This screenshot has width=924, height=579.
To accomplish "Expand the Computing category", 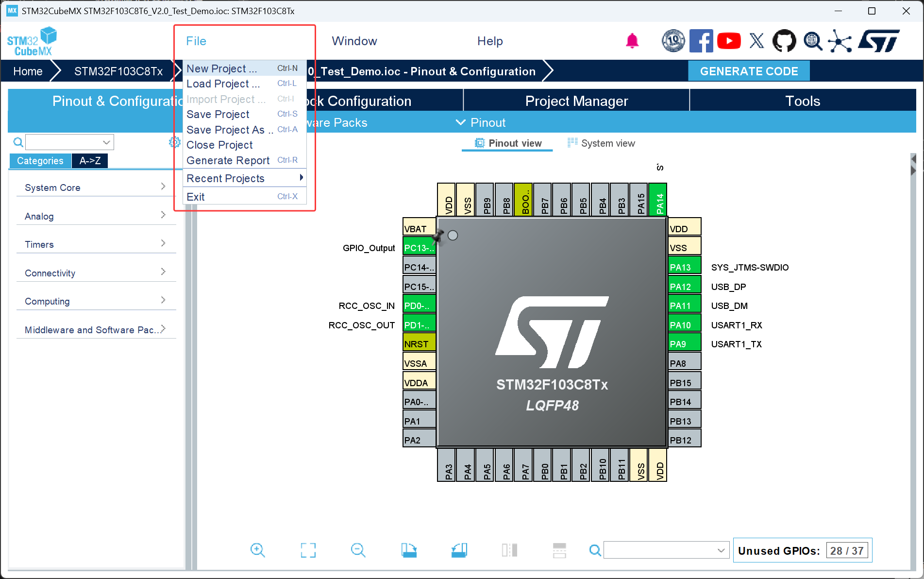I will (96, 301).
